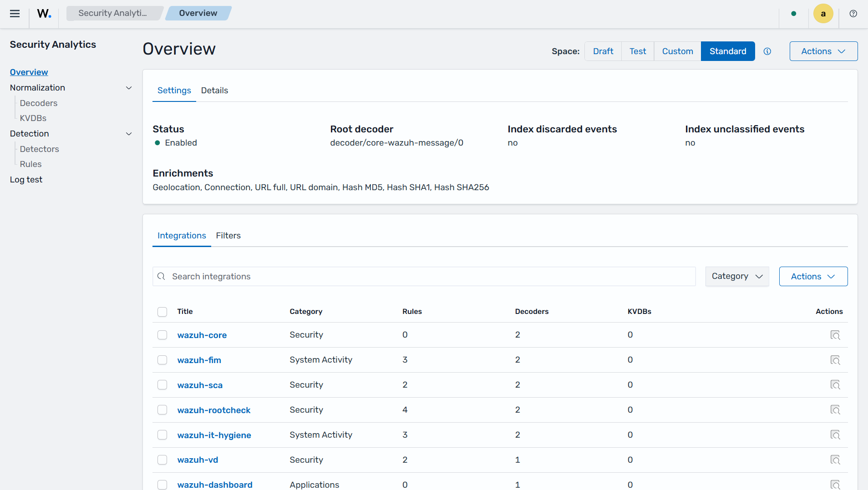Switch to the Integrations tab

(x=182, y=236)
